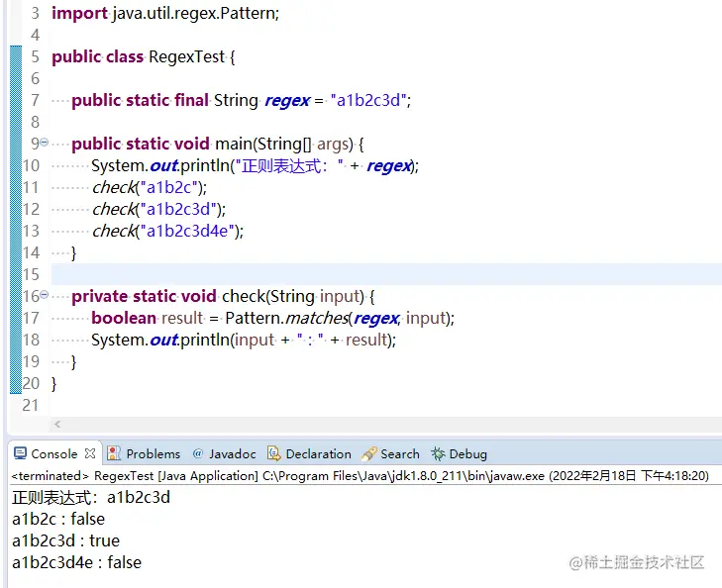Screen dimensions: 722x588
Task: Click line number 21 in the gutter
Action: pyautogui.click(x=31, y=405)
